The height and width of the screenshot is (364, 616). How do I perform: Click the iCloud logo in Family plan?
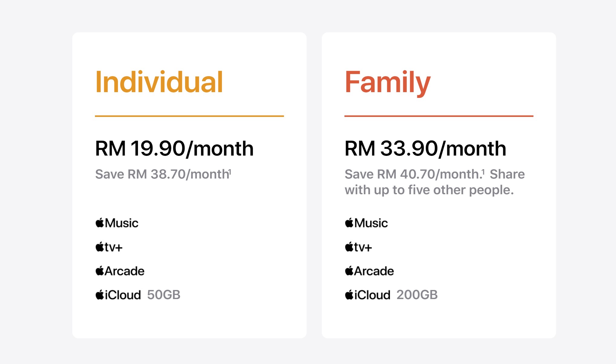[368, 295]
